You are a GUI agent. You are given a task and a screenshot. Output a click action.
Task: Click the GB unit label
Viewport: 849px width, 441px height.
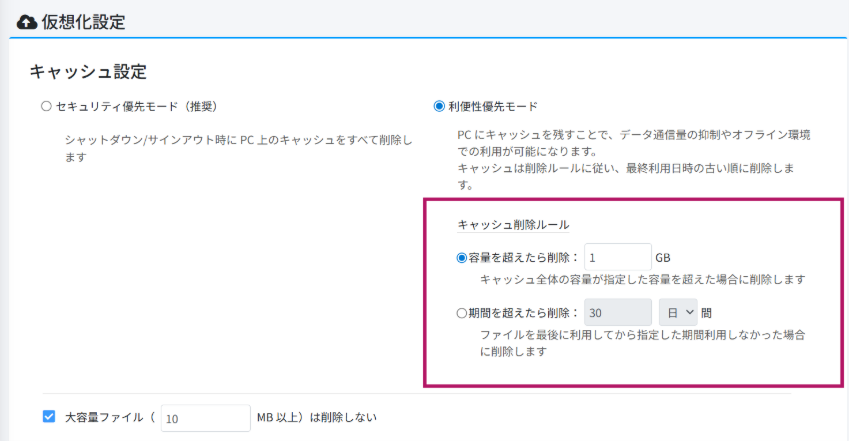point(664,258)
